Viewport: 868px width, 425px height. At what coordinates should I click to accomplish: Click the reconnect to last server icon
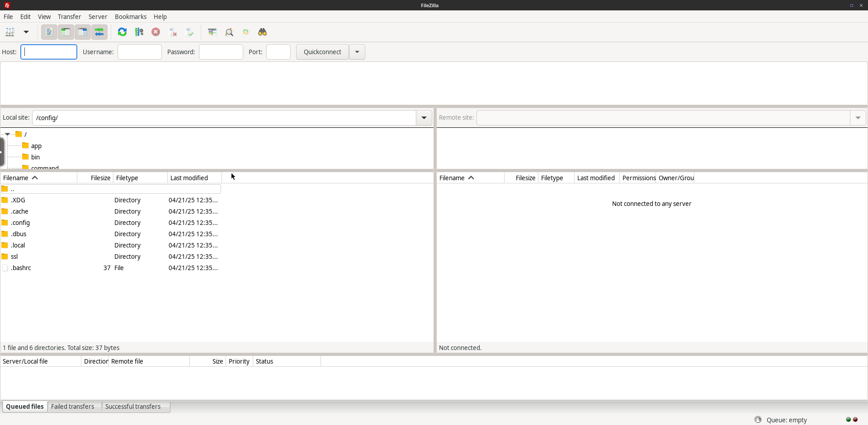[x=189, y=32]
